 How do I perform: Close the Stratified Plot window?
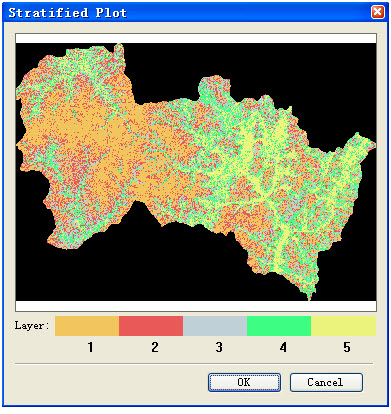click(378, 12)
